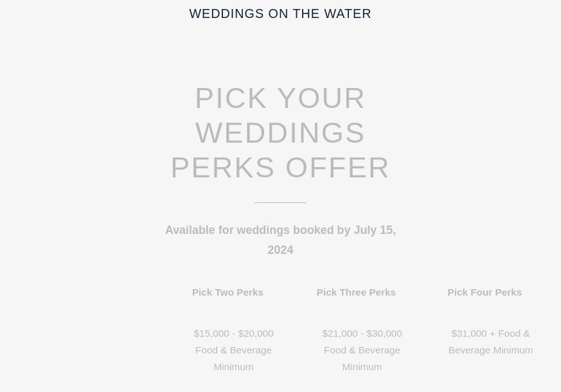This screenshot has height=392, width=561.
Task: Click the 'Available for weddings booked by' line
Action: pyautogui.click(x=280, y=230)
